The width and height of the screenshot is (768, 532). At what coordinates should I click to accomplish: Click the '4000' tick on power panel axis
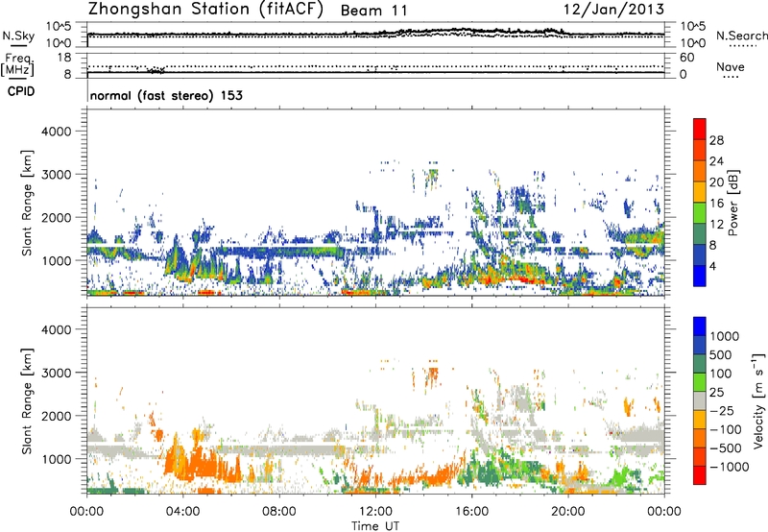[56, 132]
